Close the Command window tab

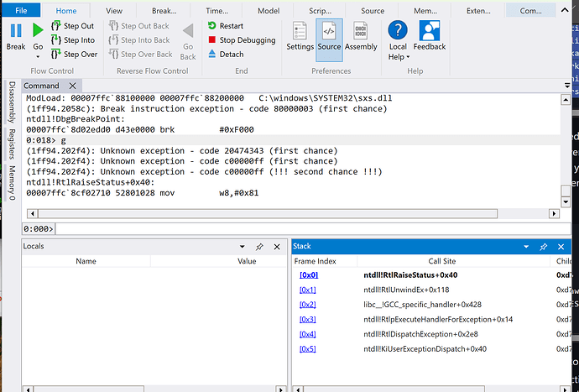72,86
